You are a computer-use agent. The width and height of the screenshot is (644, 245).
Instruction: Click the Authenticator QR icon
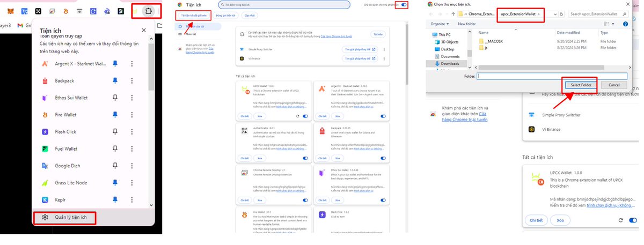pyautogui.click(x=245, y=132)
